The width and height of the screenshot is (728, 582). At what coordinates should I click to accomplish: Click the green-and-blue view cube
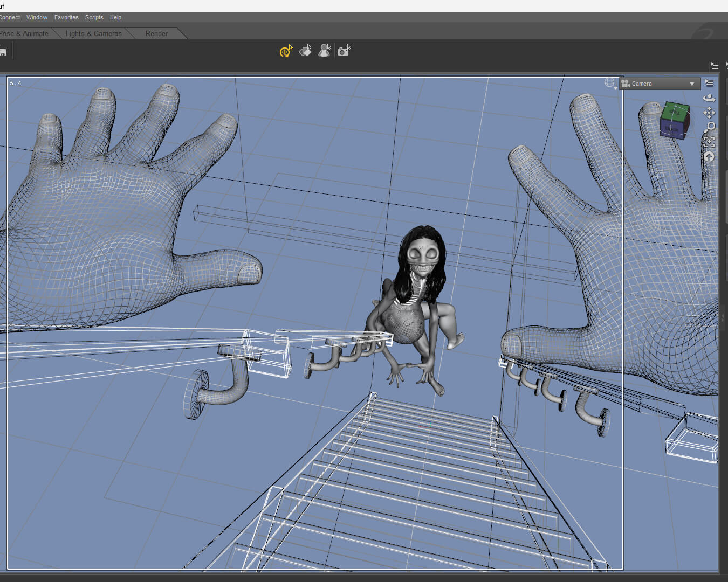coord(675,120)
